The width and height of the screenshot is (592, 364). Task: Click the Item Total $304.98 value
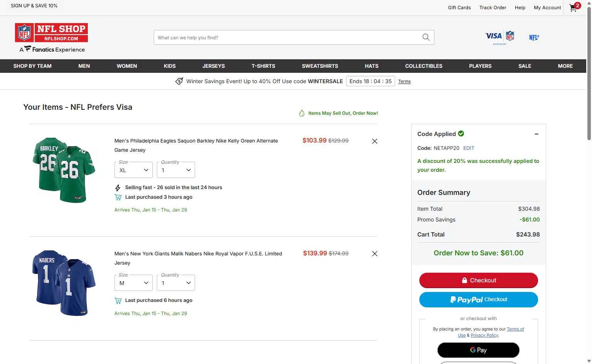[x=529, y=209]
